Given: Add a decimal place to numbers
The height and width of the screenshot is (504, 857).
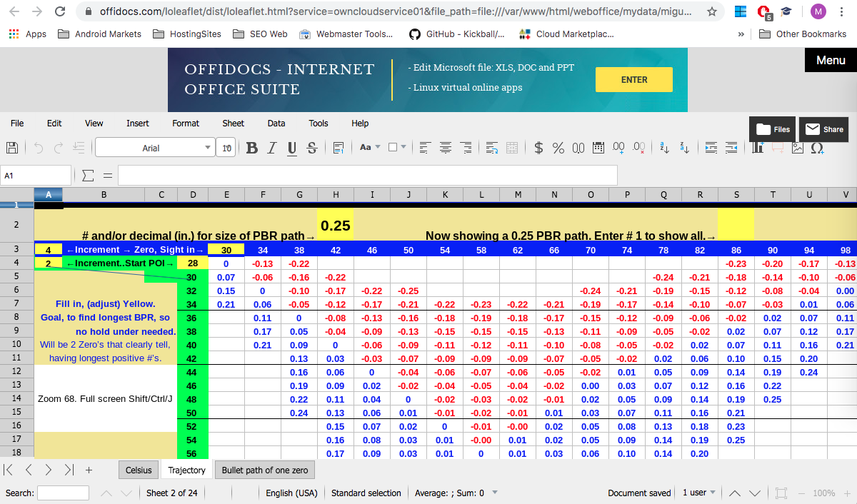Looking at the screenshot, I should (x=618, y=148).
